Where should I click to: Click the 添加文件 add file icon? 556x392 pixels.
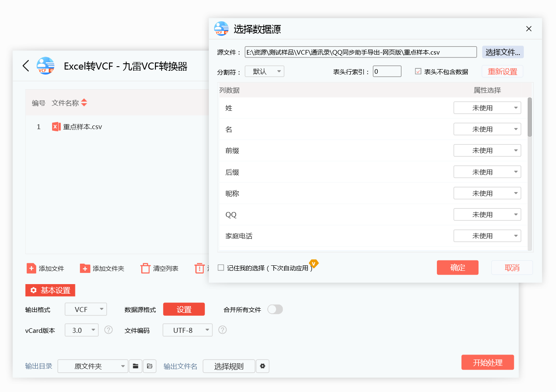pos(31,268)
